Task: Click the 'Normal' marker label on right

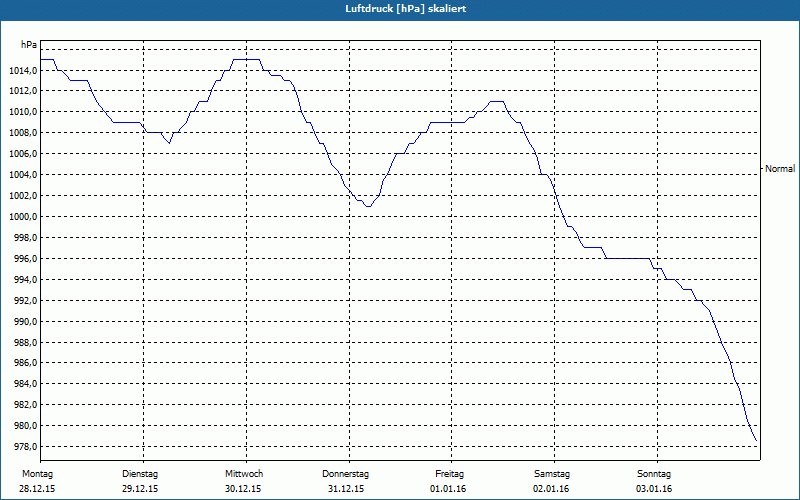Action: [780, 168]
